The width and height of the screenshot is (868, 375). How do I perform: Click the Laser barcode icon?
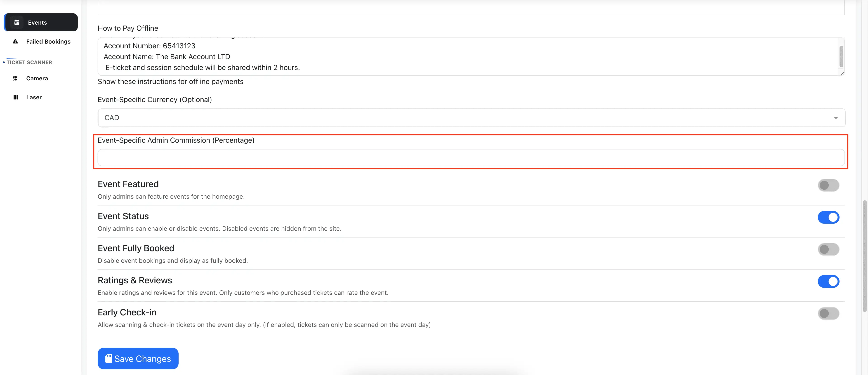coord(15,97)
